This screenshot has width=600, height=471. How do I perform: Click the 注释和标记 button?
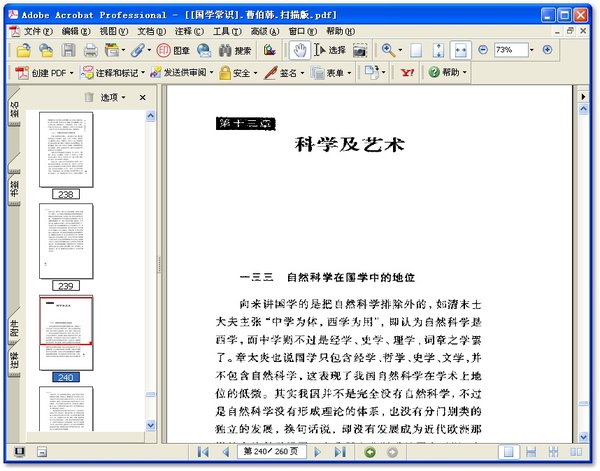click(x=113, y=73)
